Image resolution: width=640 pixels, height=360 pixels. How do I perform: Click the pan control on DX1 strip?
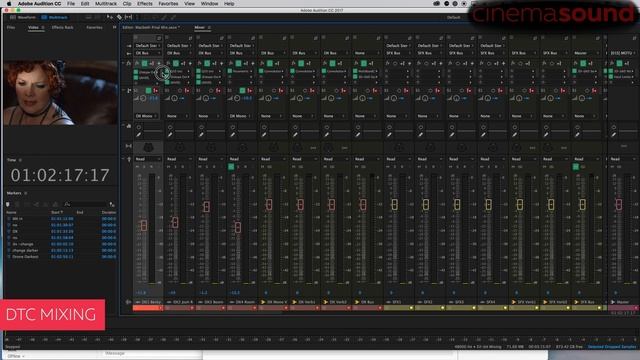tap(148, 147)
